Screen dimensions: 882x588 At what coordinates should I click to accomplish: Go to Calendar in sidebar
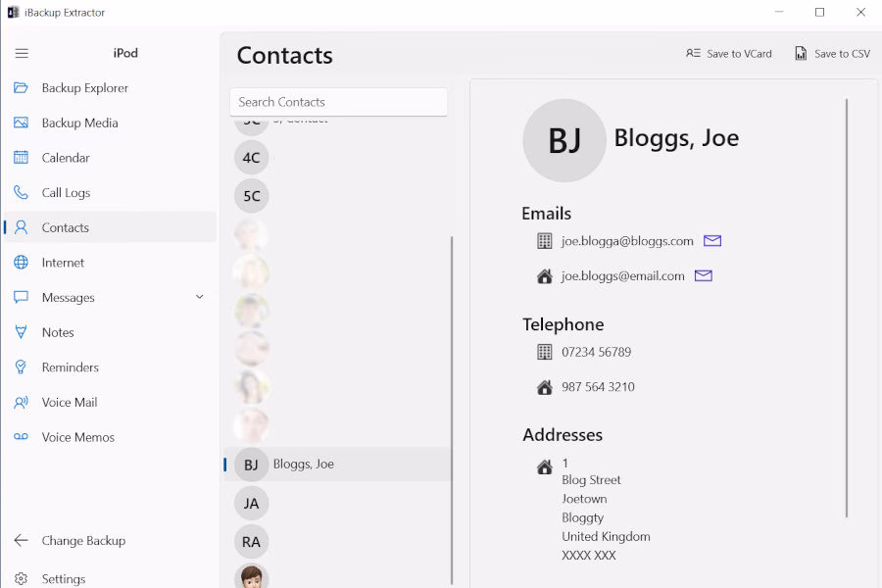[x=66, y=158]
